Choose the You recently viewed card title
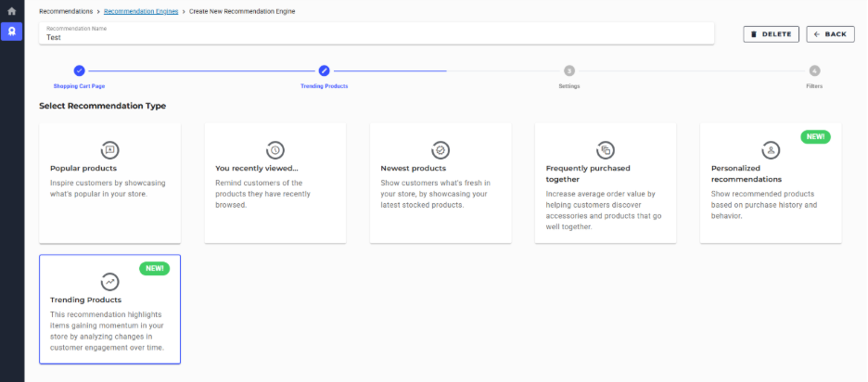This screenshot has height=382, width=868. (255, 169)
